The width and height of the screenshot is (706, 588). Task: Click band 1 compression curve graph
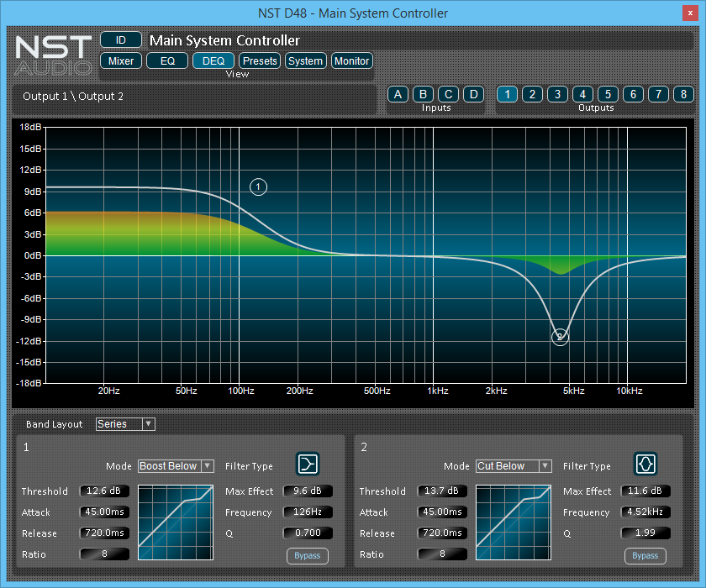(x=176, y=522)
